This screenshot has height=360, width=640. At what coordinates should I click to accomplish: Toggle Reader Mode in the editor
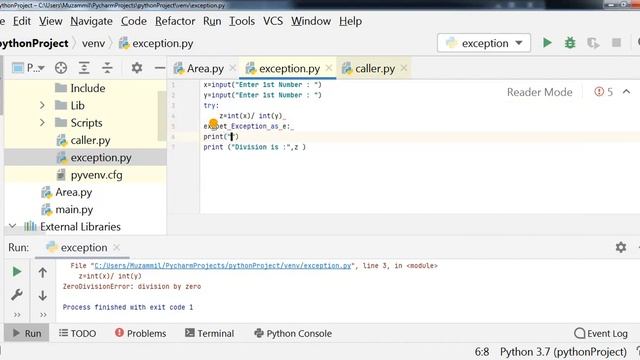[x=539, y=92]
